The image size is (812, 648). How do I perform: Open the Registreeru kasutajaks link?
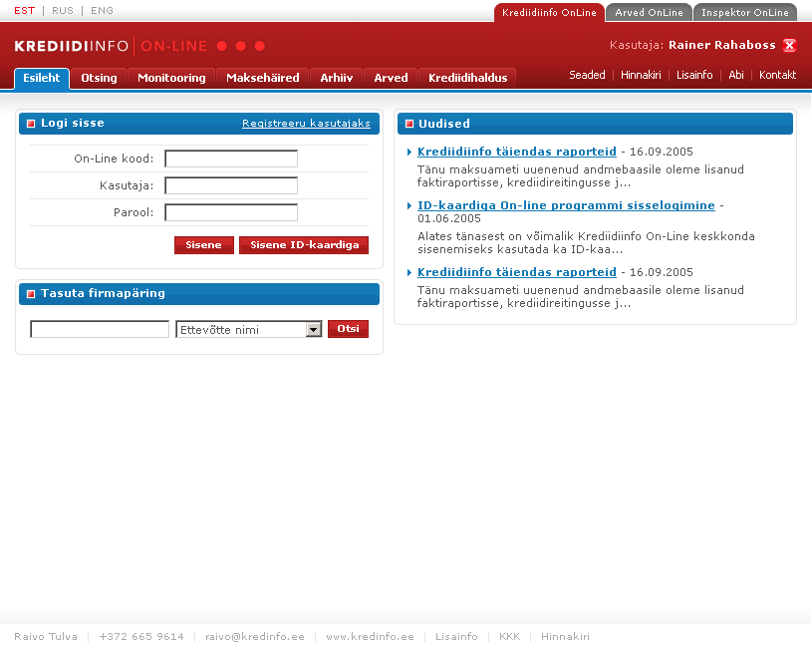(306, 124)
